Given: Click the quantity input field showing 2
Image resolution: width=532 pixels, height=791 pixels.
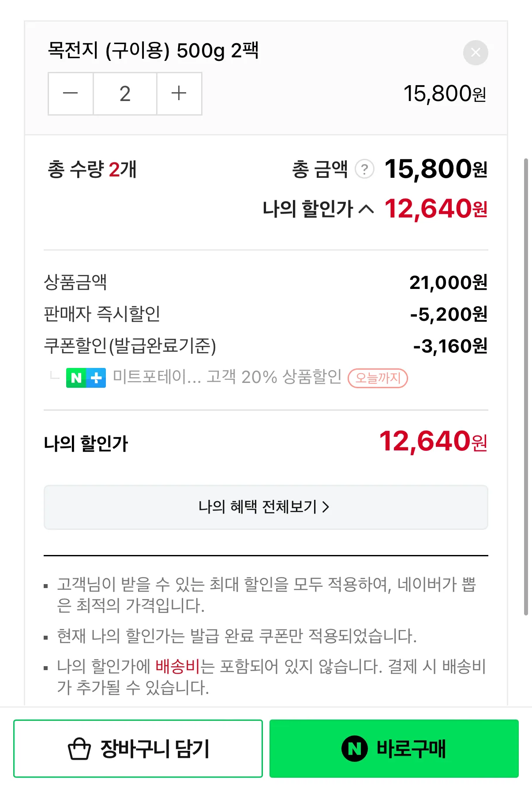Looking at the screenshot, I should (125, 94).
